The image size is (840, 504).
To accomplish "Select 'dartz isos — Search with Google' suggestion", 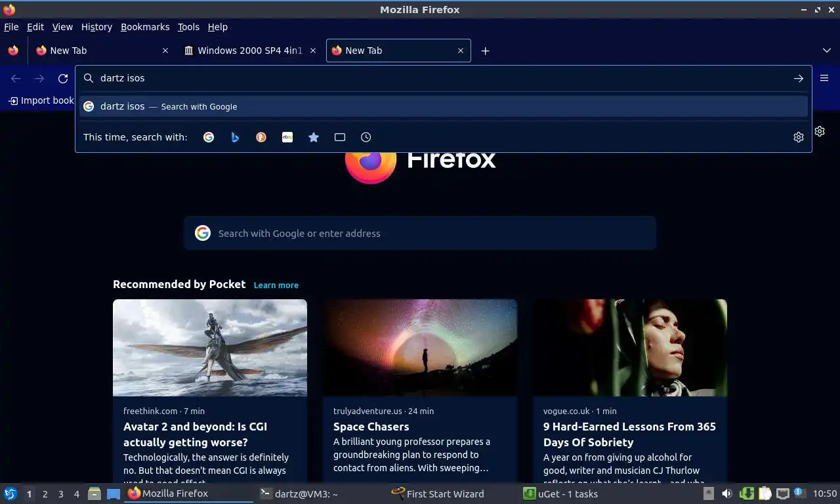I will tap(444, 106).
